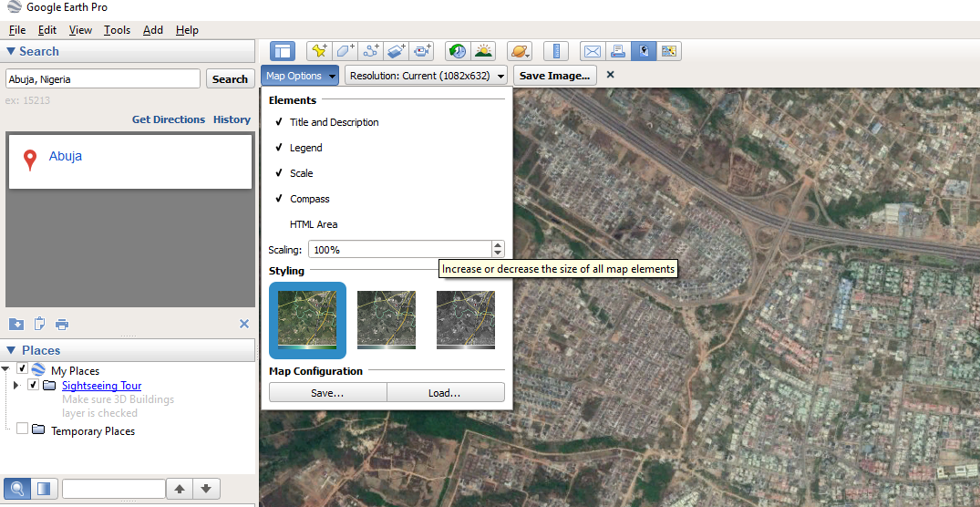Image resolution: width=980 pixels, height=507 pixels.
Task: Toggle the sunlight across landscape icon
Action: click(483, 51)
